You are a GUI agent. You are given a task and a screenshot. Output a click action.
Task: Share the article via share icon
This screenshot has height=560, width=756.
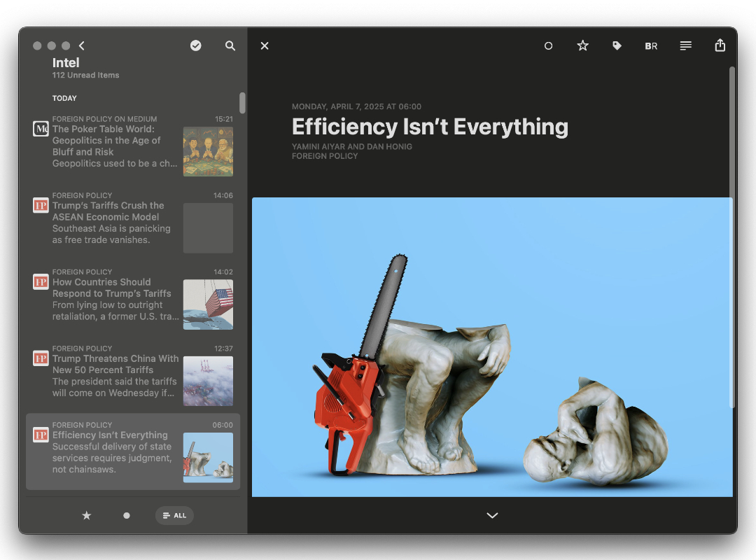(x=720, y=45)
